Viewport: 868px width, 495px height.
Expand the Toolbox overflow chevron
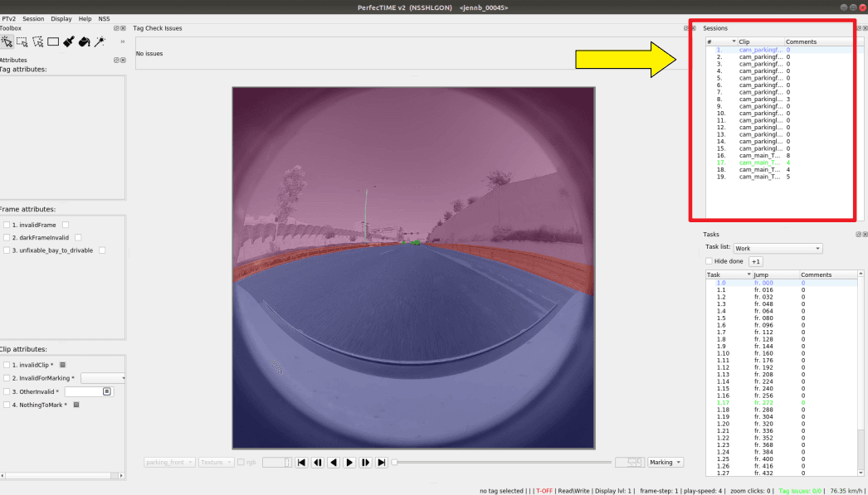(122, 41)
